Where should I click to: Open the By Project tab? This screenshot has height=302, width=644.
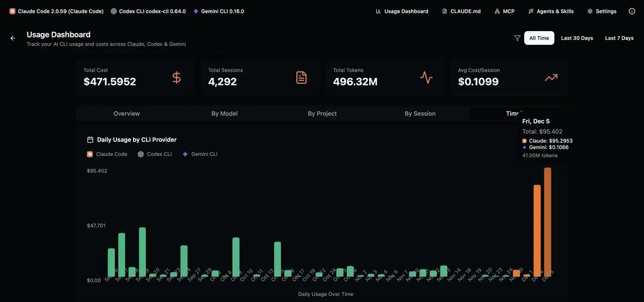pos(323,113)
